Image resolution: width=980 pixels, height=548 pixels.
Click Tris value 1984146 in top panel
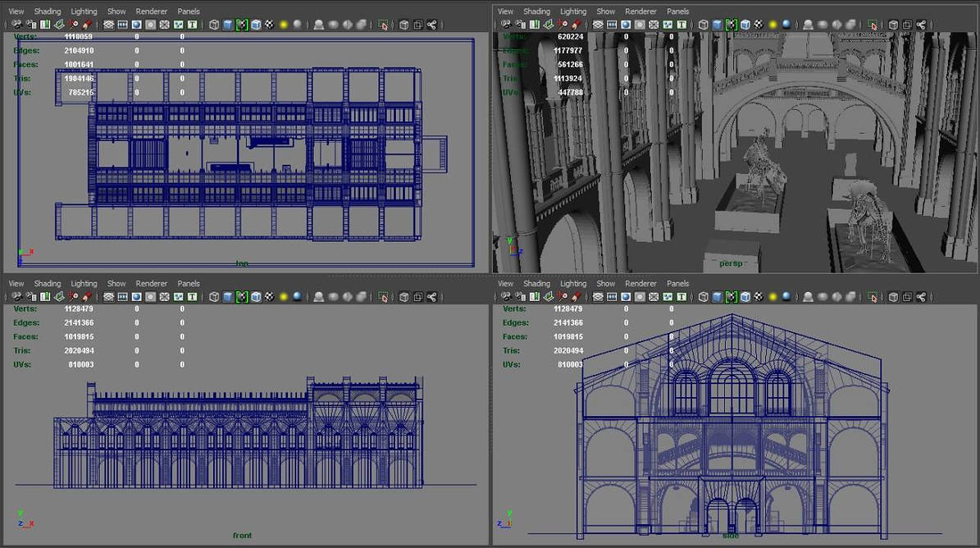(79, 79)
